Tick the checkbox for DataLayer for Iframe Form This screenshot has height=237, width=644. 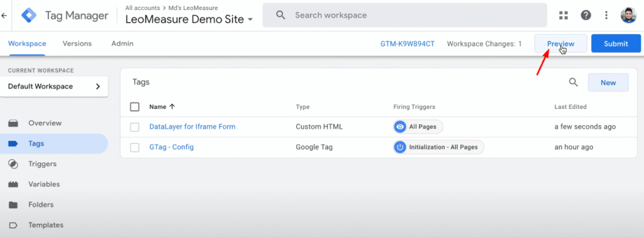(135, 128)
